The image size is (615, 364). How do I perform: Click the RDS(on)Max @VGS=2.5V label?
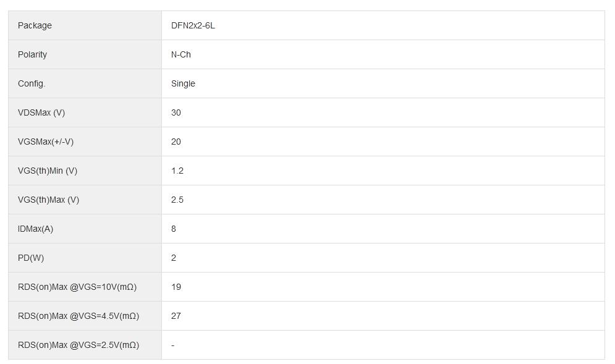coord(78,345)
